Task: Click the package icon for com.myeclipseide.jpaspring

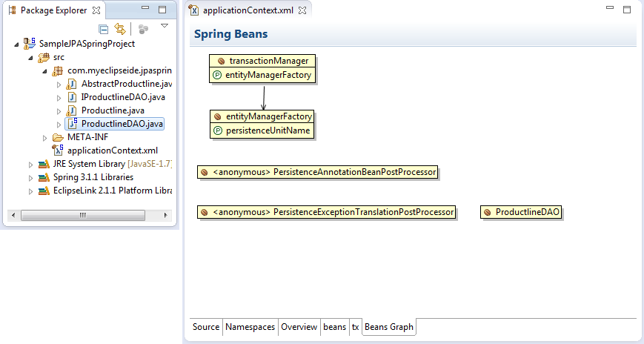Action: [58, 70]
